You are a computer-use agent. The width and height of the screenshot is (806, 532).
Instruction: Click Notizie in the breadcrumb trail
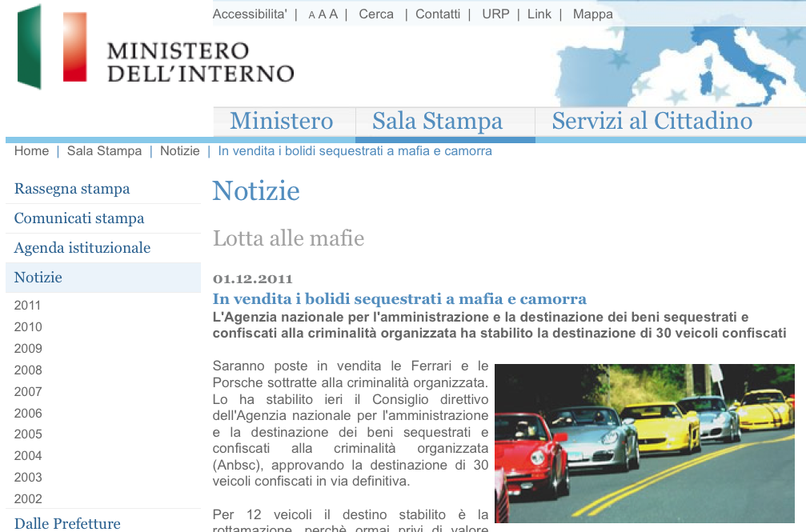click(180, 150)
